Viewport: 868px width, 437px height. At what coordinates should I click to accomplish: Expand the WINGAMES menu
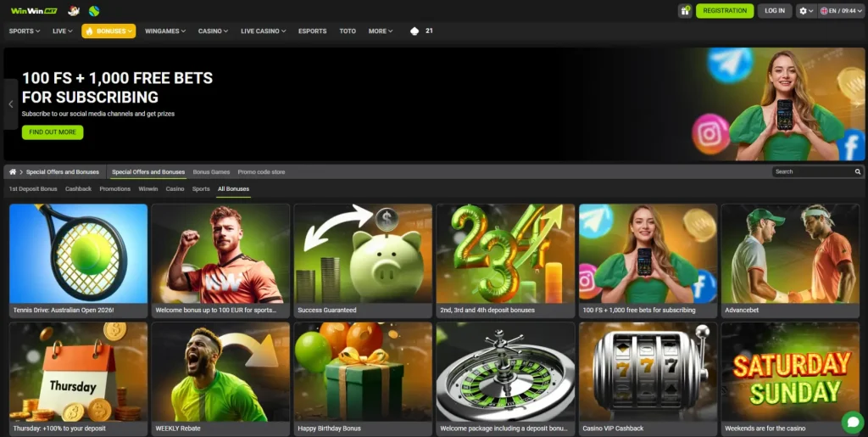tap(165, 31)
